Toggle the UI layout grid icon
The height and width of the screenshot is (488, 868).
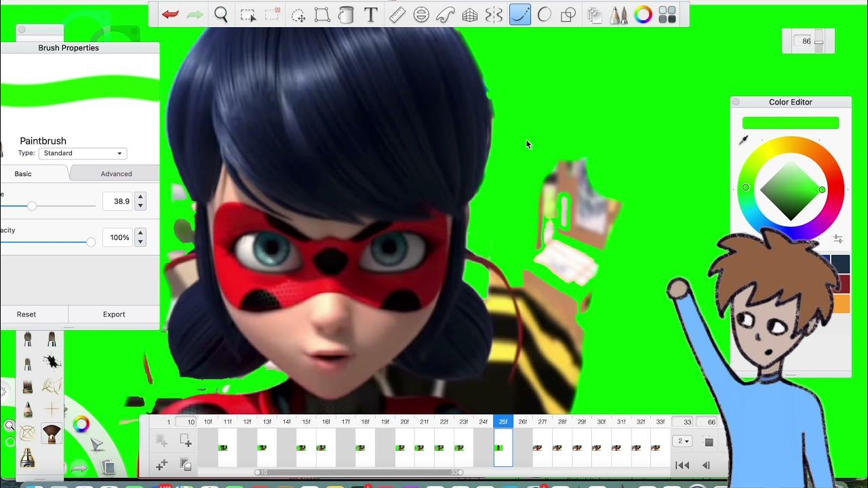(668, 15)
